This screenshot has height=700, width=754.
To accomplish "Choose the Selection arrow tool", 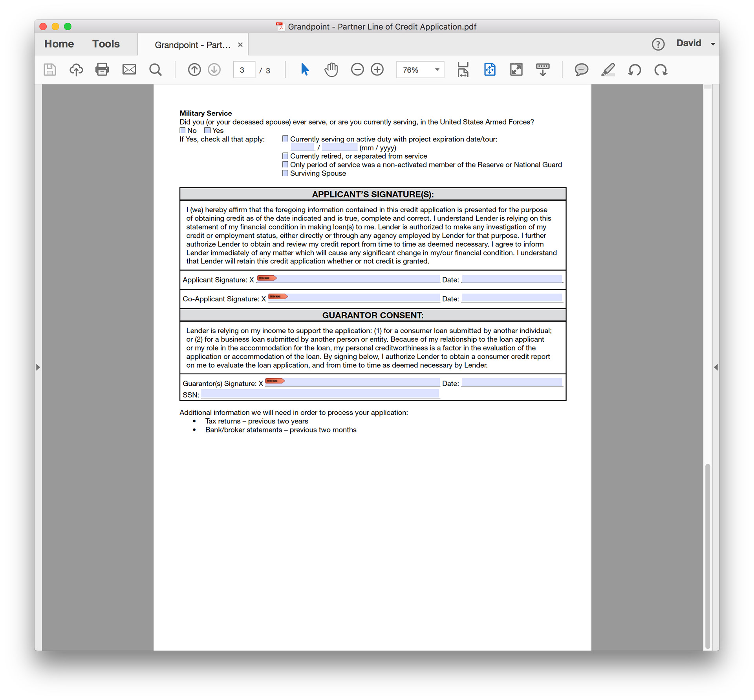I will coord(305,70).
